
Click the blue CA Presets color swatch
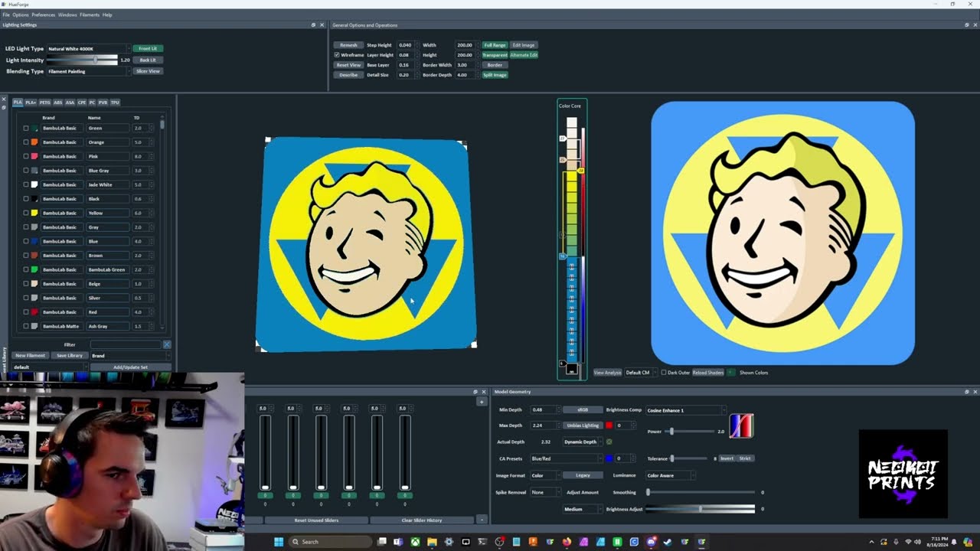609,458
